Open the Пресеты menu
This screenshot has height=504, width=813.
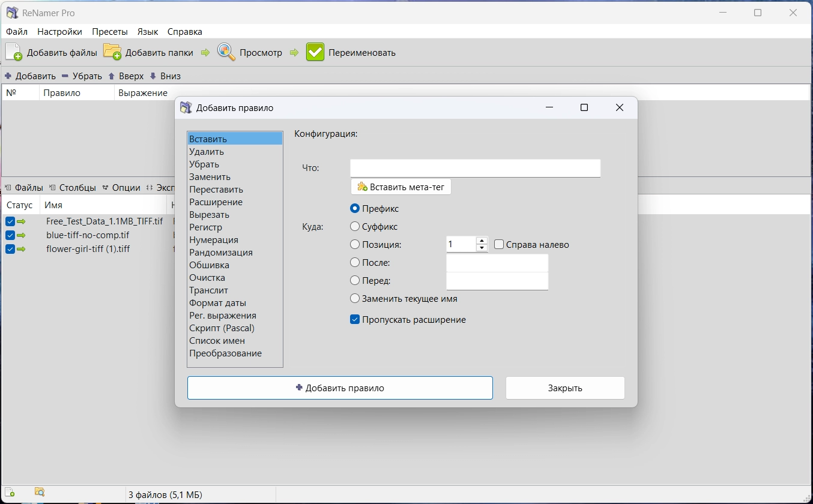click(110, 32)
